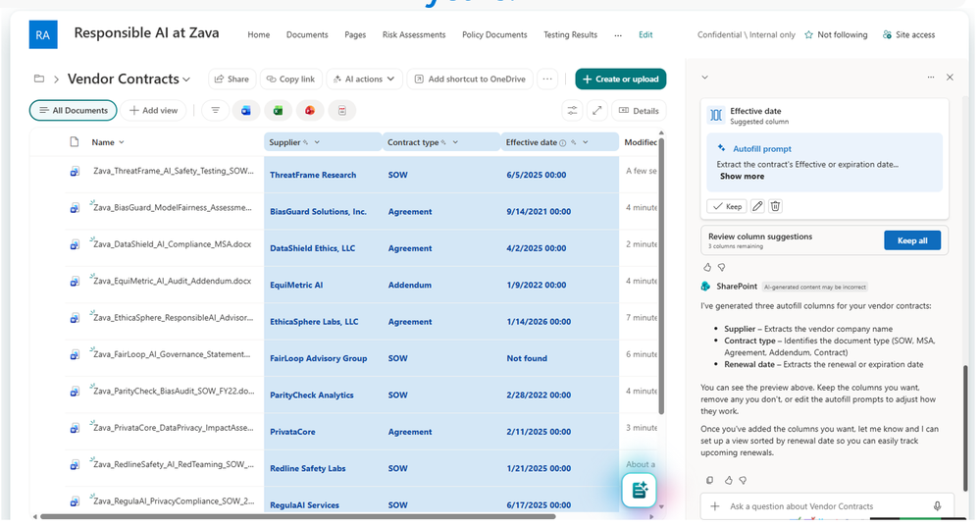Filter by the PDF file type pill
Viewport: 980px width, 527px height.
pyautogui.click(x=342, y=111)
